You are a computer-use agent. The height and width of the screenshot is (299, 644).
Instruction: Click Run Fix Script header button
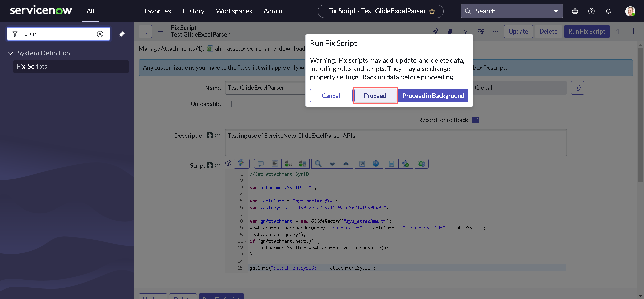(587, 32)
